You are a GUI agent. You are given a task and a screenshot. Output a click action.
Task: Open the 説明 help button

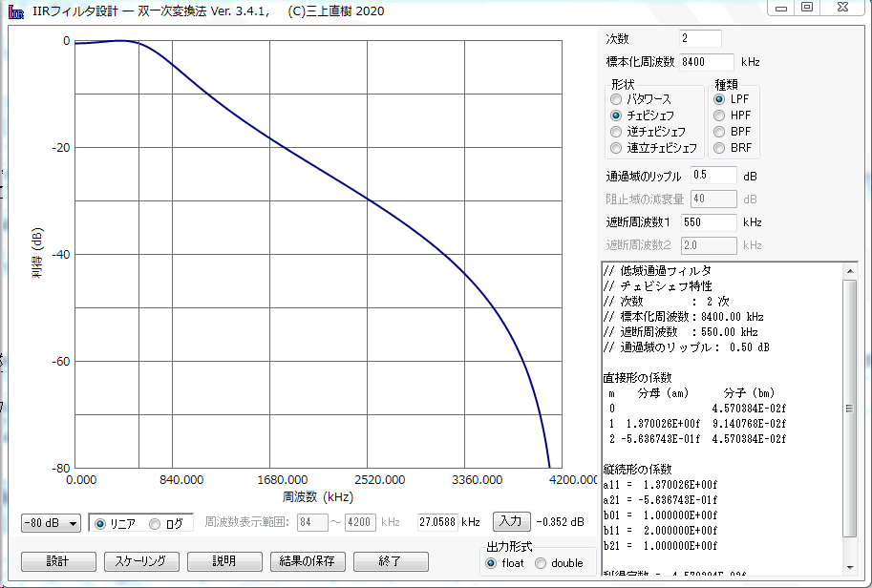tap(223, 561)
